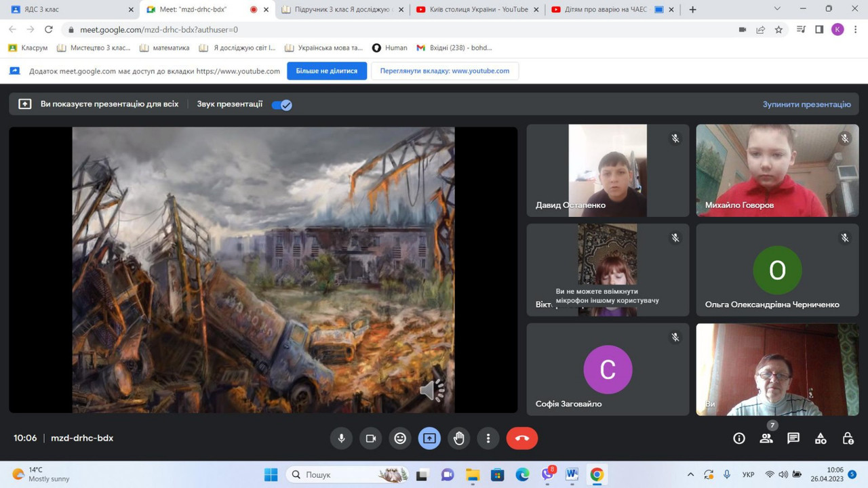Open weather widget 14°C Mostly sunny
This screenshot has height=488, width=868.
(41, 474)
